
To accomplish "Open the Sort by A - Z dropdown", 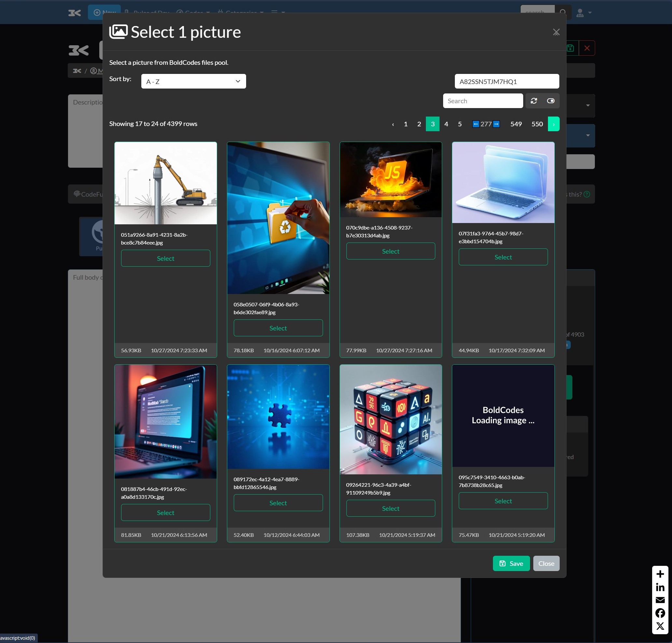I will pyautogui.click(x=193, y=82).
